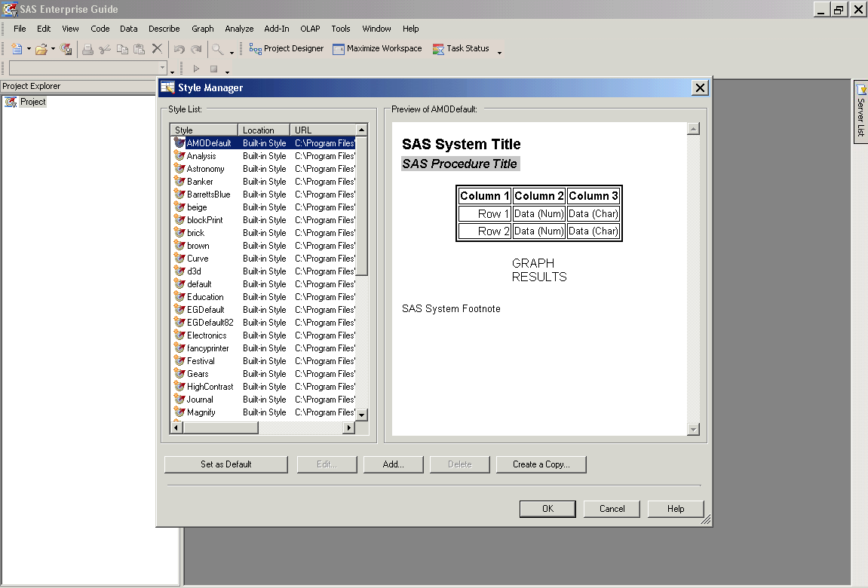
Task: Open the OLAP menu
Action: tap(310, 29)
